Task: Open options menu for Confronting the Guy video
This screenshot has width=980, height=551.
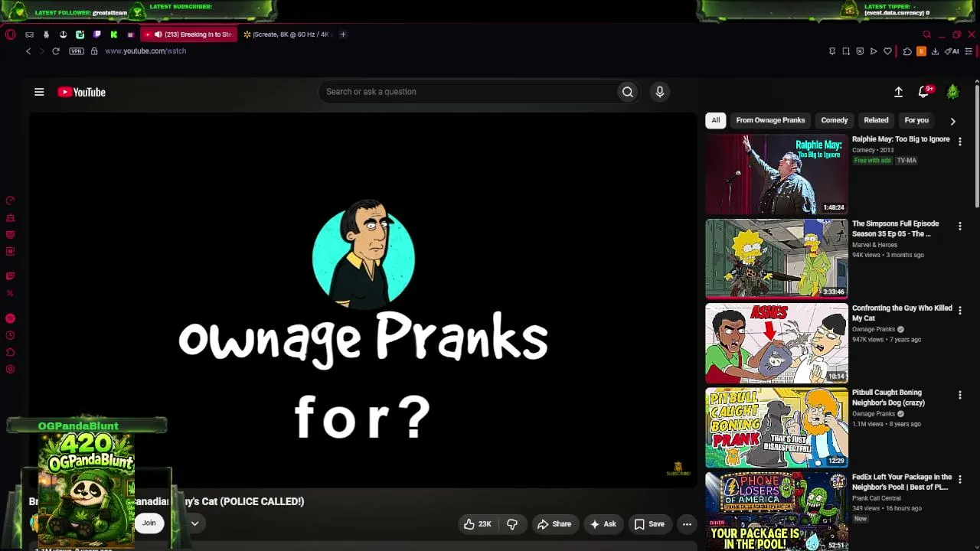Action: (x=959, y=311)
